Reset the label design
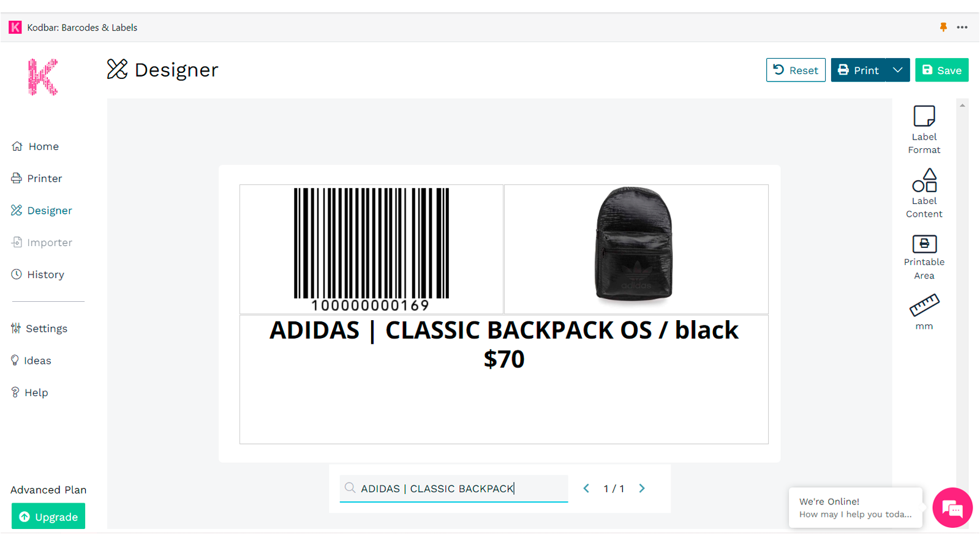Viewport: 980px width, 551px height. point(796,70)
